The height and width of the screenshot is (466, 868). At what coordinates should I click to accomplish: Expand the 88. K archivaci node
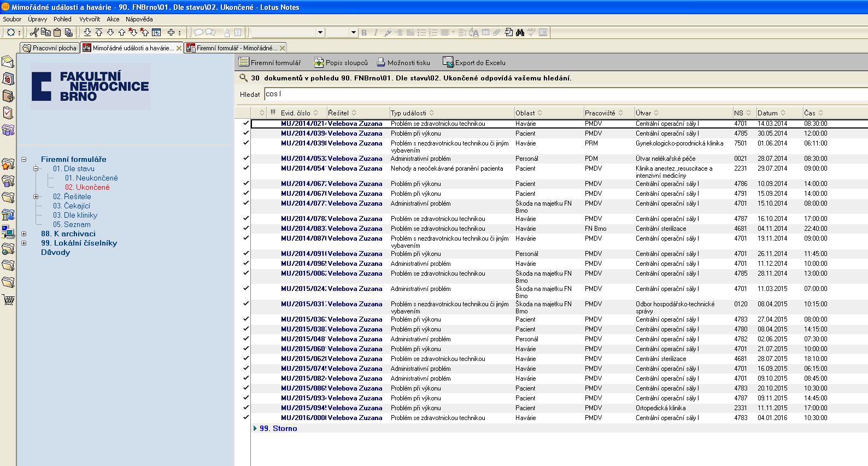(24, 234)
